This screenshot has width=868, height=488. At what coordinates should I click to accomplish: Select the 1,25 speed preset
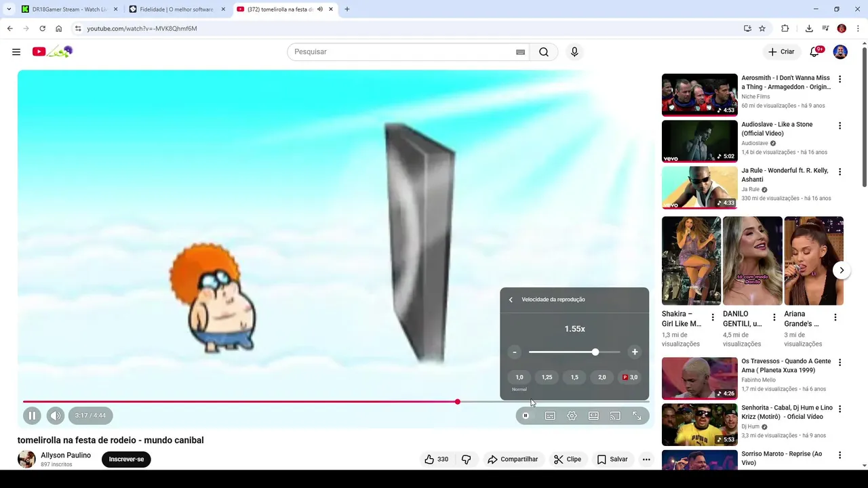[547, 378]
